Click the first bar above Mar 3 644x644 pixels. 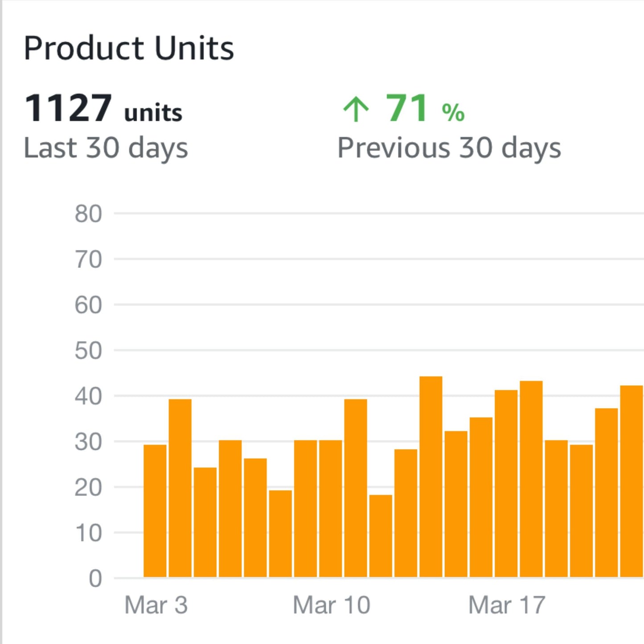[x=155, y=511]
